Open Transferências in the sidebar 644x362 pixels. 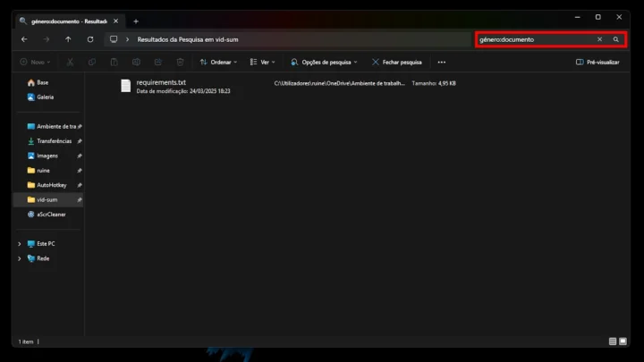(x=54, y=141)
